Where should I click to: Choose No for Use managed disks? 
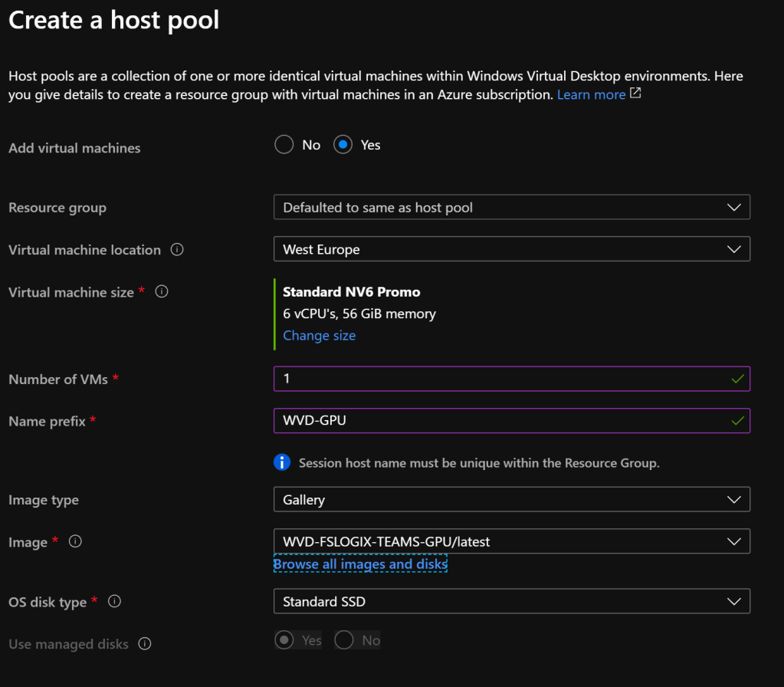pyautogui.click(x=344, y=640)
